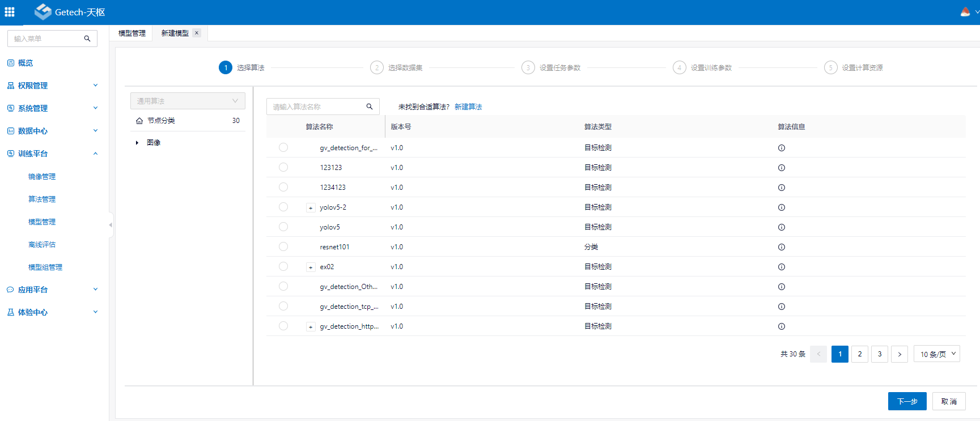Open the 10 条/页 page size dropdown
Viewport: 980px width, 421px height.
point(937,354)
